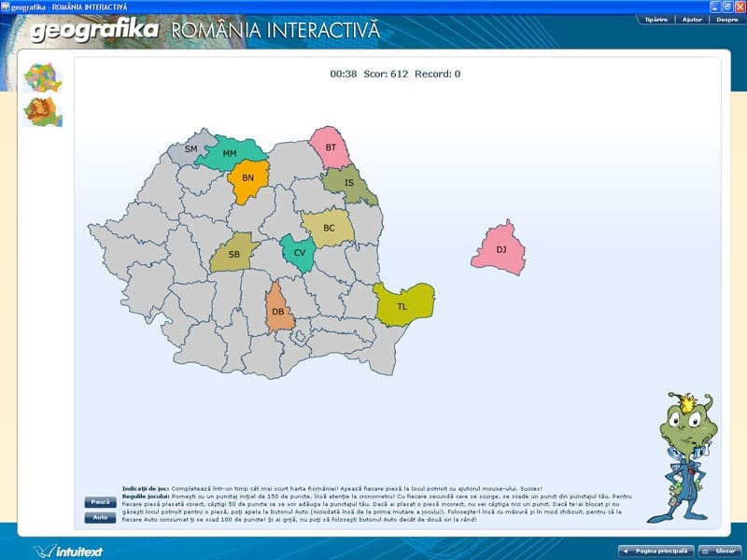Go to Pagina principală

tap(656, 551)
